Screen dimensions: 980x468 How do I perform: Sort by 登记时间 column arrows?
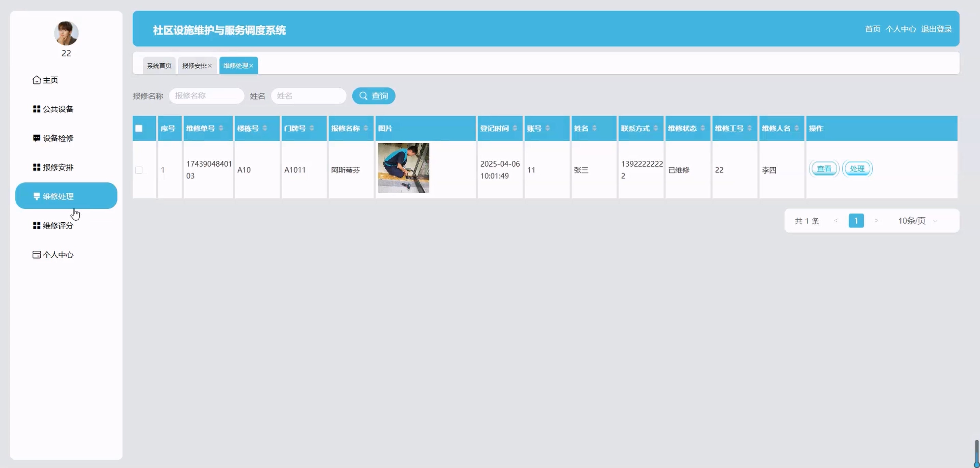(515, 128)
